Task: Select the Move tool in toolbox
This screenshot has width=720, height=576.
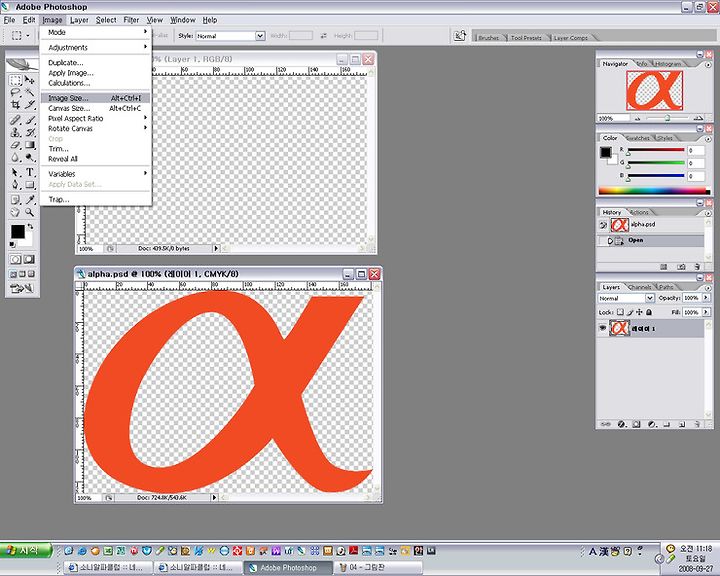Action: click(30, 80)
